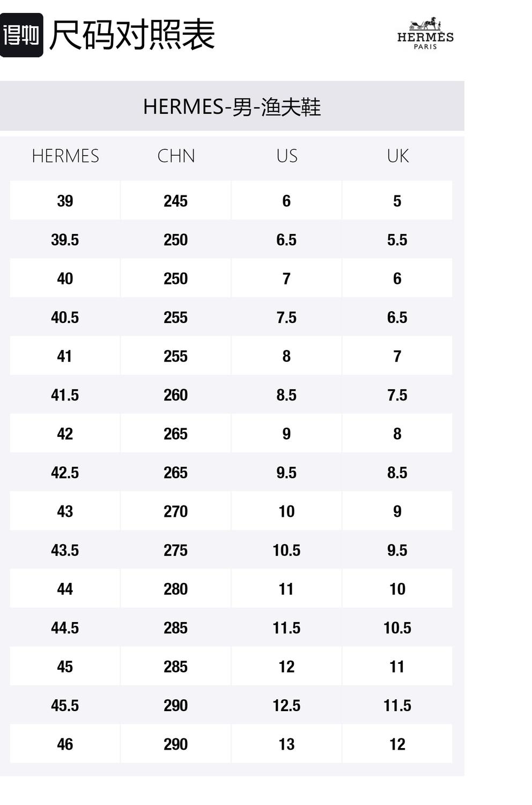This screenshot has width=532, height=805.
Task: Click the CHN column header
Action: (176, 156)
